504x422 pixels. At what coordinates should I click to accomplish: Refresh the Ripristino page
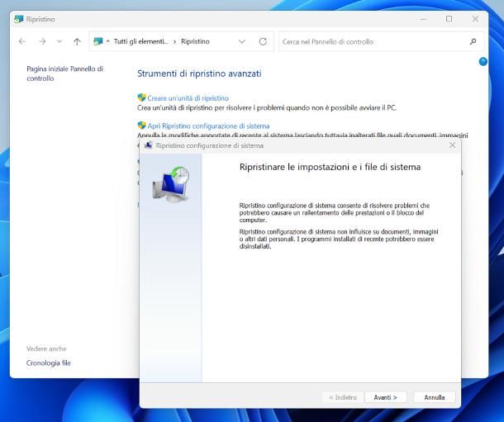(263, 41)
